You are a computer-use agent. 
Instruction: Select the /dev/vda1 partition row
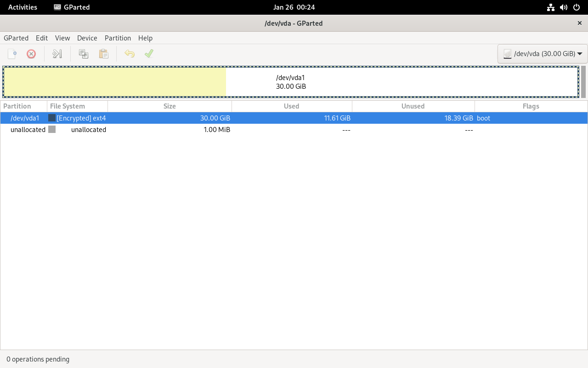[x=184, y=118]
